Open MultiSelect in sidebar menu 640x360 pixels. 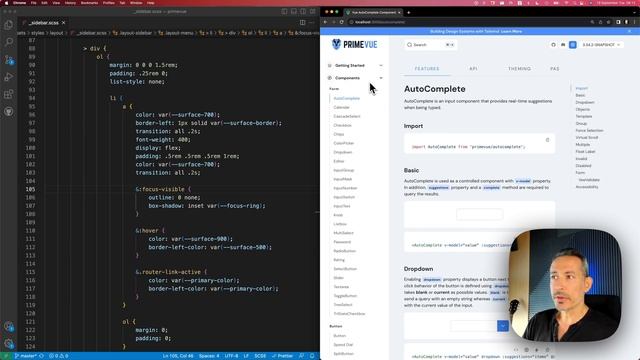tap(343, 233)
